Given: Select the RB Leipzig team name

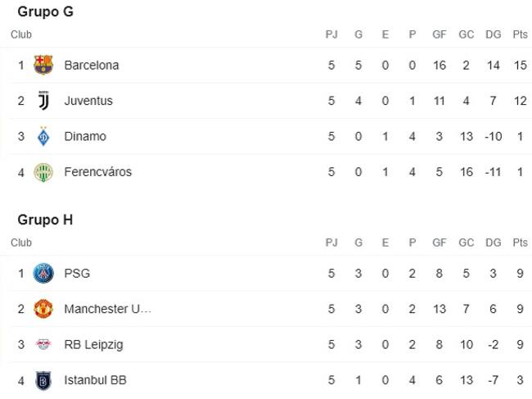Looking at the screenshot, I should pos(93,345).
